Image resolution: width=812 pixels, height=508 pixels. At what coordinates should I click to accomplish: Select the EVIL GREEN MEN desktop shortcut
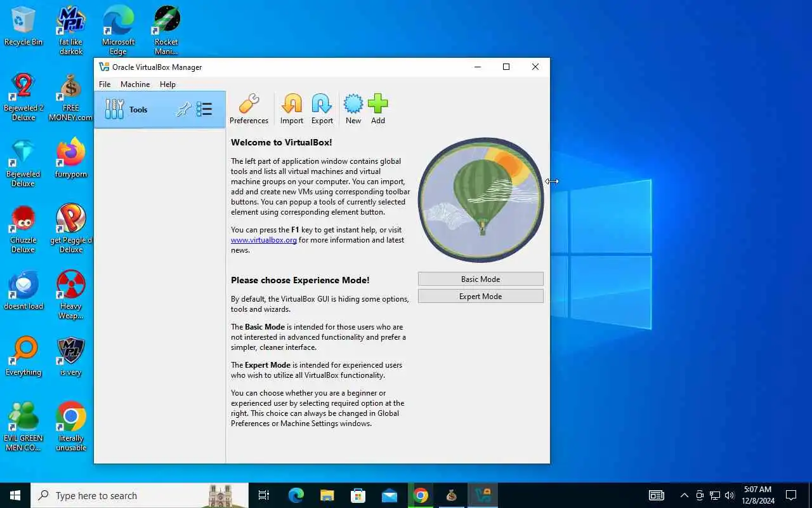point(23,427)
